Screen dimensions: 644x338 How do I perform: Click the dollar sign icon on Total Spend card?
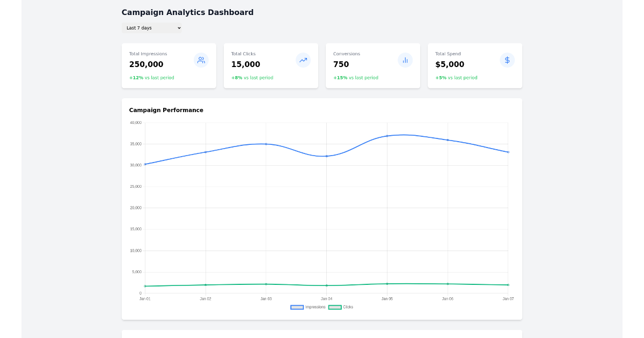507,60
